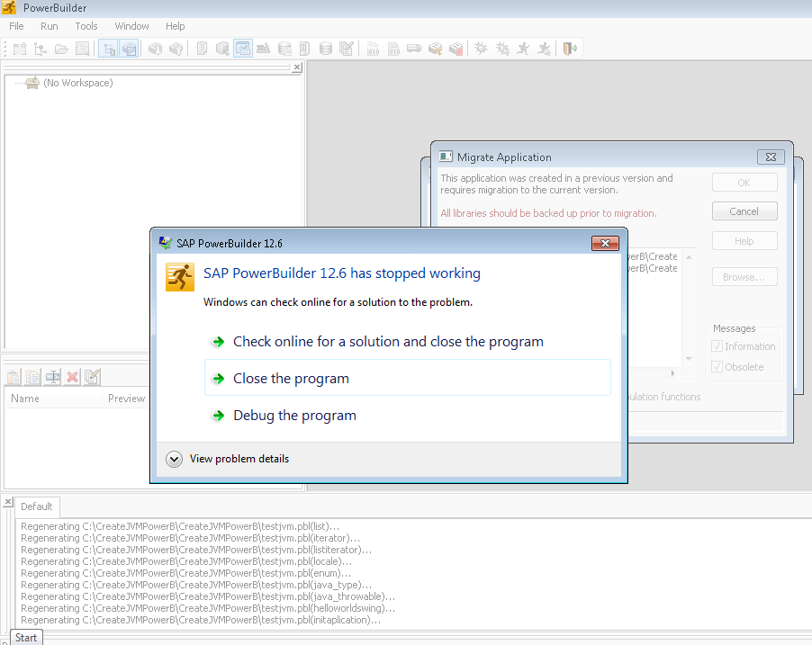Screen dimensions: 812x645
Task: Expand View problem details
Action: 228,459
